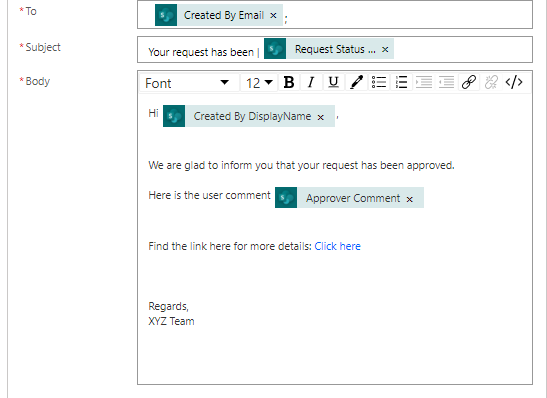547x398 pixels.
Task: Remove the Request Status token
Action: 385,50
